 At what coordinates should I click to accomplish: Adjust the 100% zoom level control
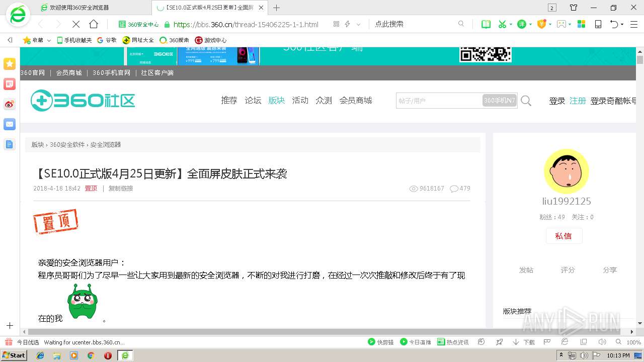[629, 342]
